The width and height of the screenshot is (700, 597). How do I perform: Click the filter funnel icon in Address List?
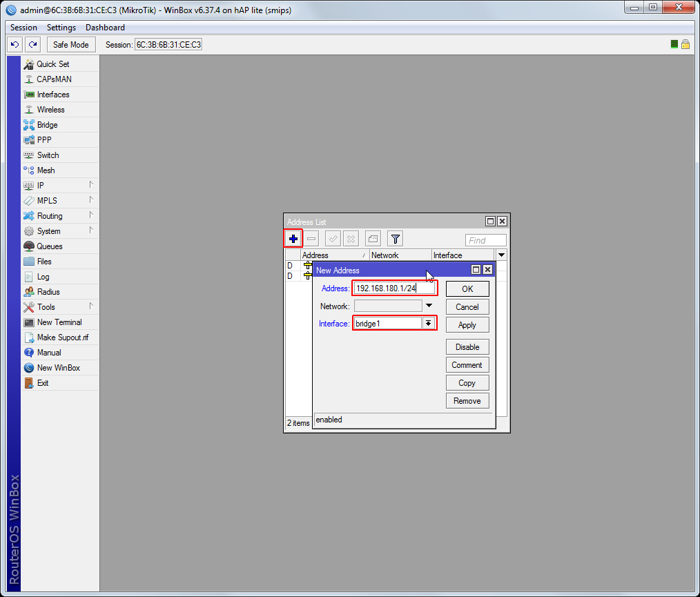point(395,239)
